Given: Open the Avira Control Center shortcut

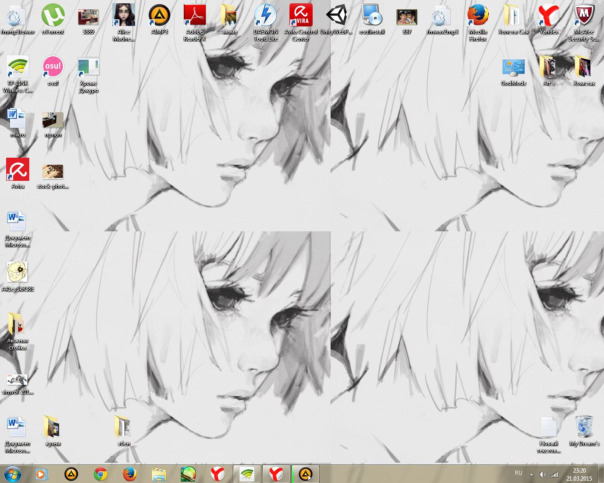Looking at the screenshot, I should click(299, 16).
